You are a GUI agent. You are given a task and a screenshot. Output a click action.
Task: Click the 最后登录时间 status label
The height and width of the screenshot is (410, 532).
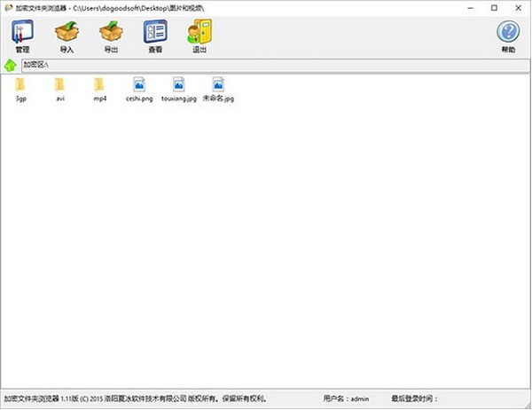(413, 399)
